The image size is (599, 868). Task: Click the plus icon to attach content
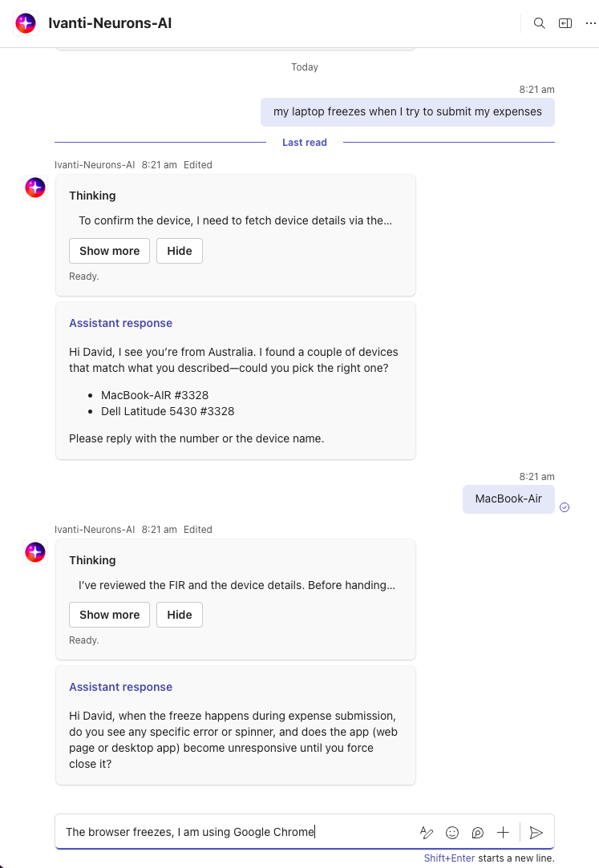point(503,833)
